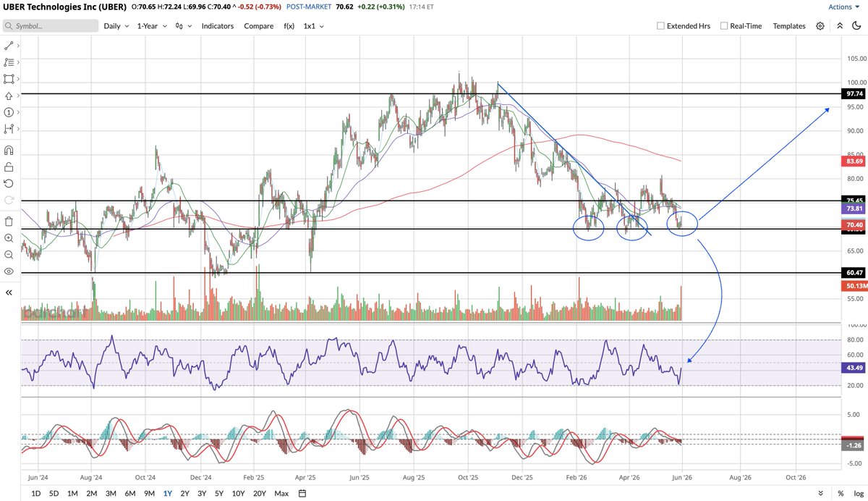
Task: Zoom out with the magnifier minus icon
Action: pyautogui.click(x=8, y=254)
